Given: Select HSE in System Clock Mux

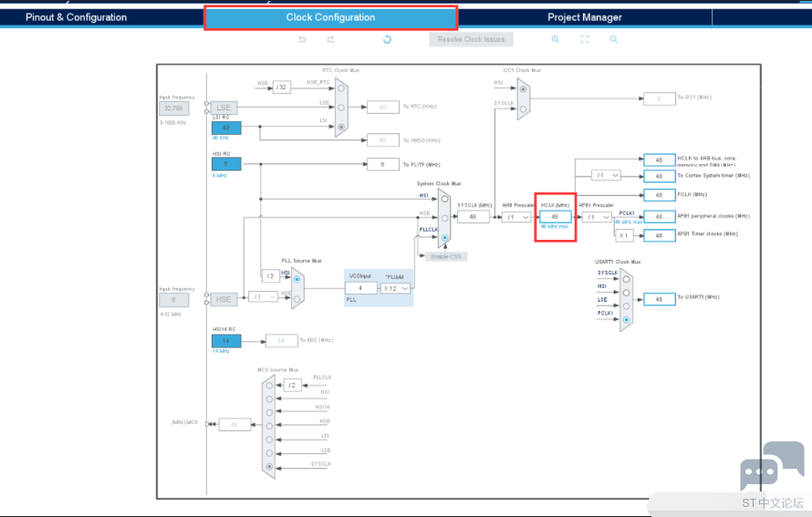Looking at the screenshot, I should 445,219.
